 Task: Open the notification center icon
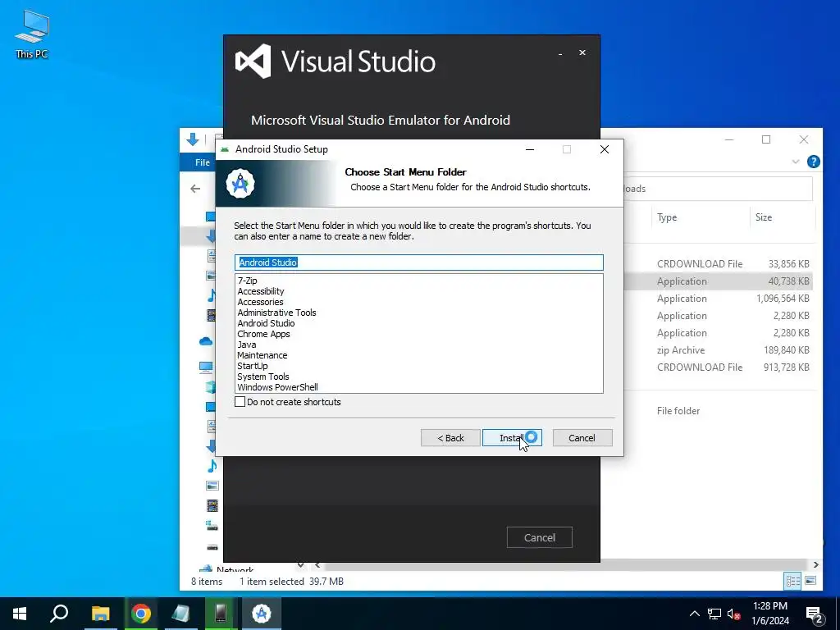(x=815, y=614)
